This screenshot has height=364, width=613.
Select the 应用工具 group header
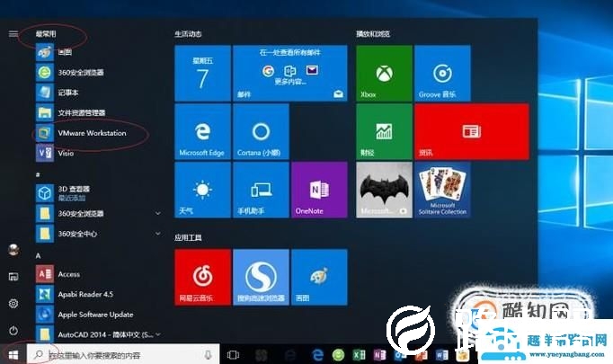coord(188,237)
